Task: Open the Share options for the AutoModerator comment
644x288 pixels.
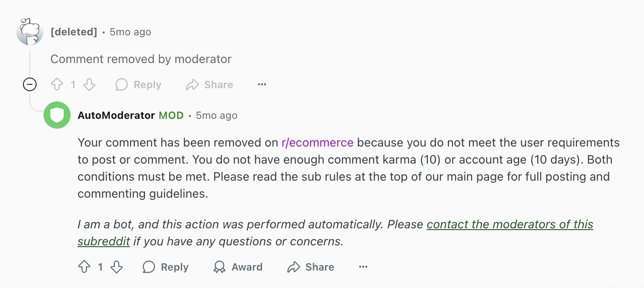Action: (310, 267)
